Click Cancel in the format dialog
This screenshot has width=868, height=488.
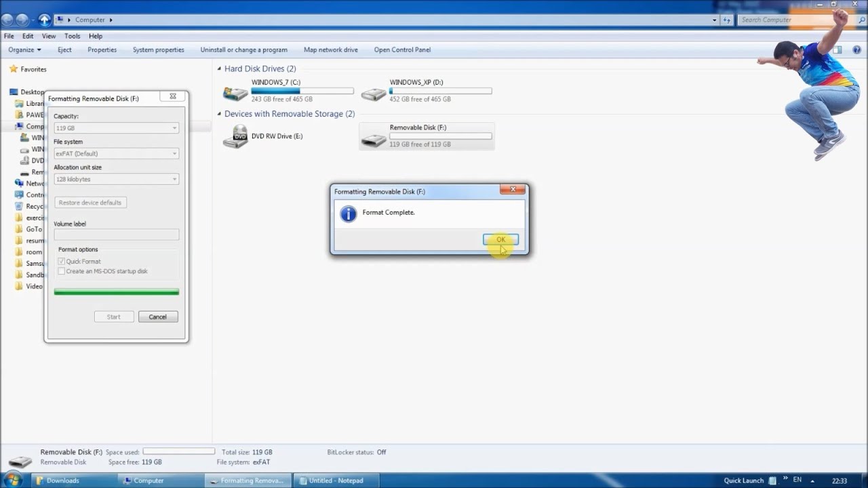(x=158, y=317)
